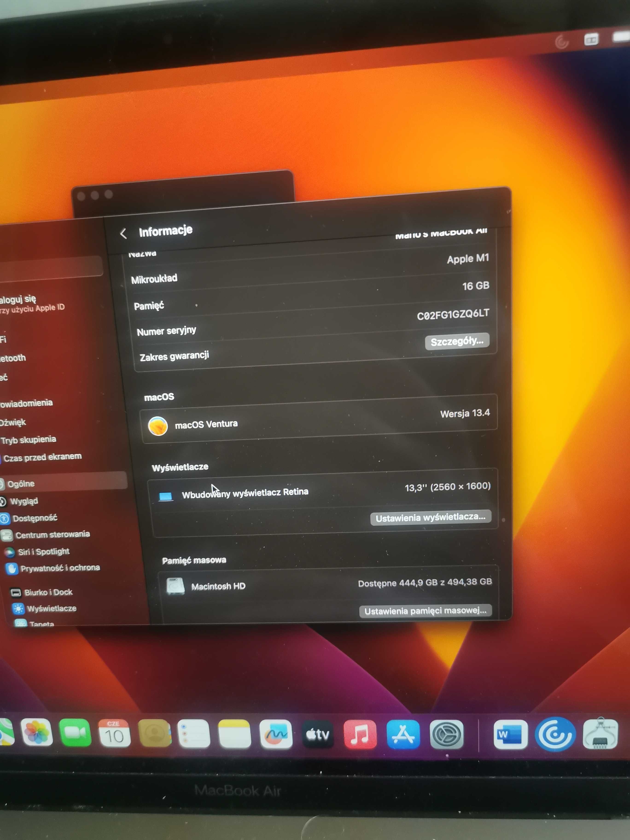Click the 16 GB memory value
The width and height of the screenshot is (630, 840).
pos(475,286)
